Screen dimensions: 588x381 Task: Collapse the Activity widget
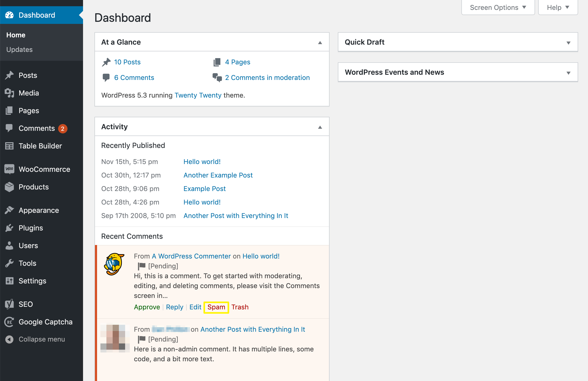point(320,127)
